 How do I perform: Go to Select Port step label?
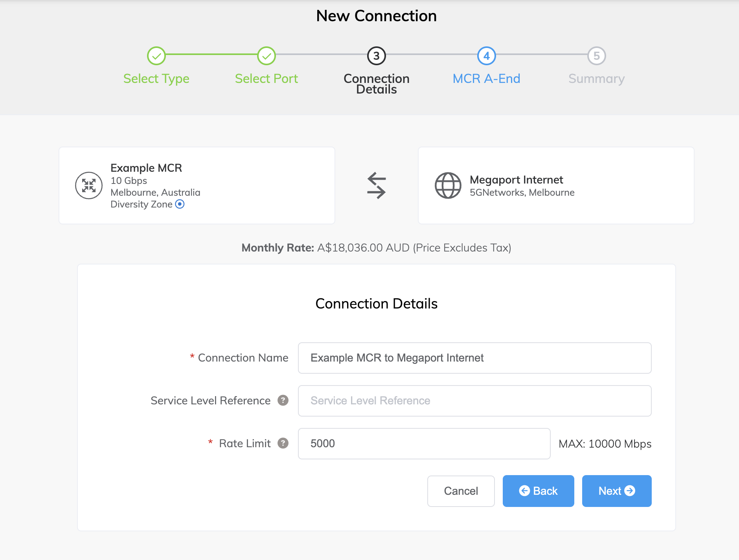coord(267,79)
